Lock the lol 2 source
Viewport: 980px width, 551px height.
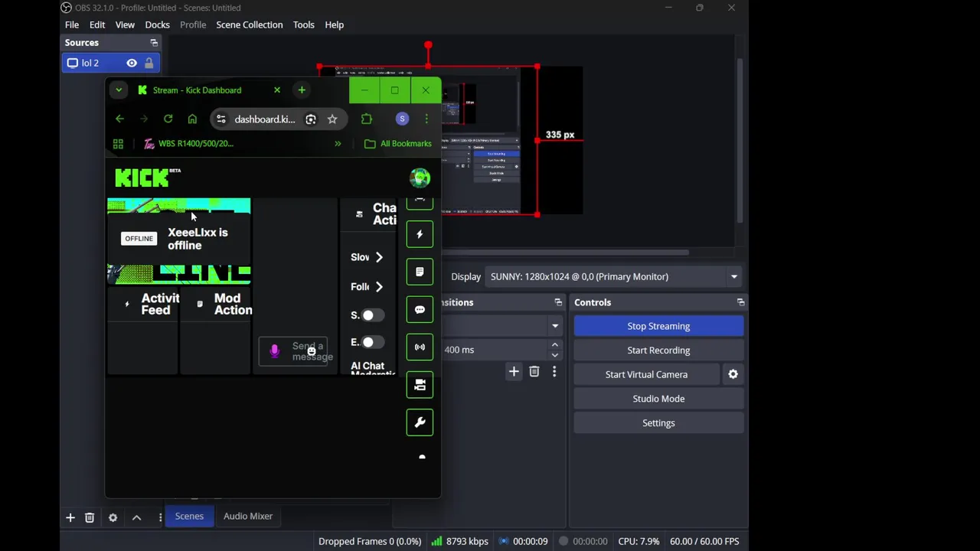149,63
